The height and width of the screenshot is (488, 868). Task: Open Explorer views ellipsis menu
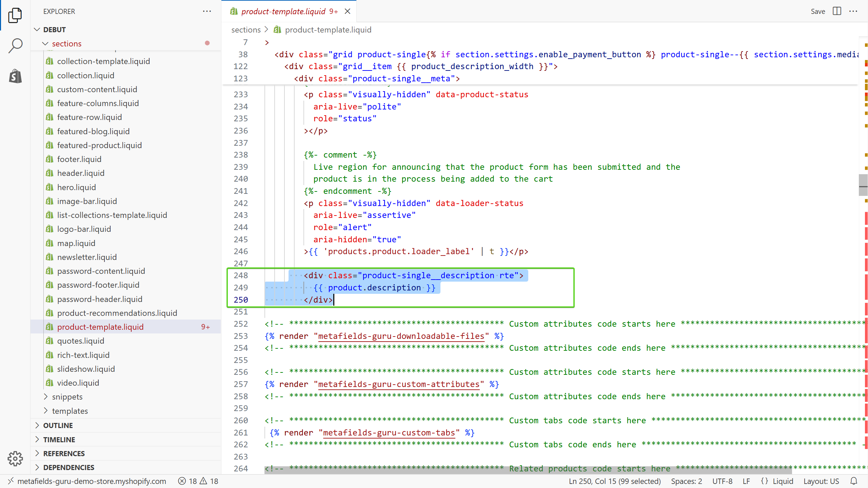(207, 11)
